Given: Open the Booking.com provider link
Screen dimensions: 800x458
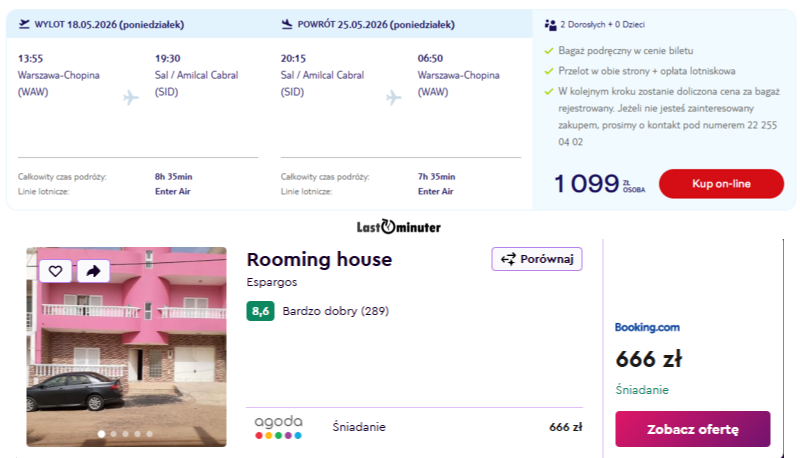Looking at the screenshot, I should pyautogui.click(x=647, y=327).
